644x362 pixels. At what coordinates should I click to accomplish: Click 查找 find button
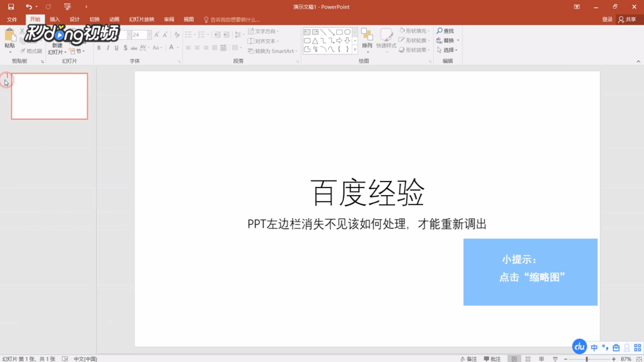tap(446, 31)
